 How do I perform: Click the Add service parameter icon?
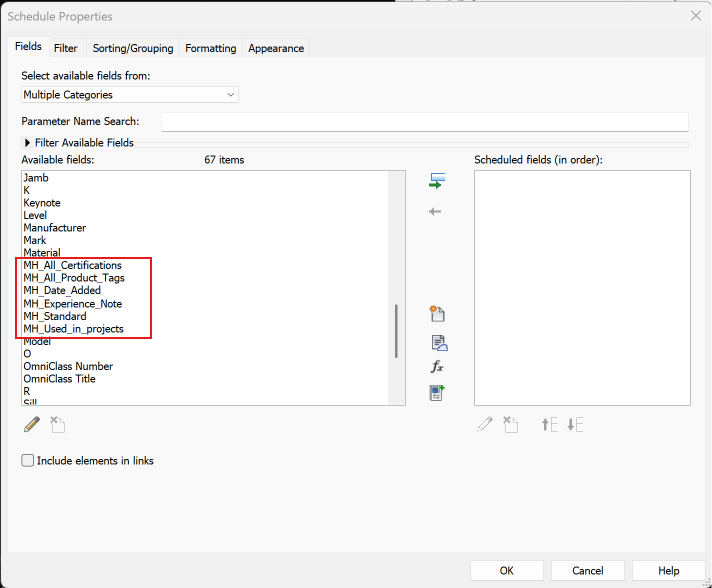(x=439, y=343)
